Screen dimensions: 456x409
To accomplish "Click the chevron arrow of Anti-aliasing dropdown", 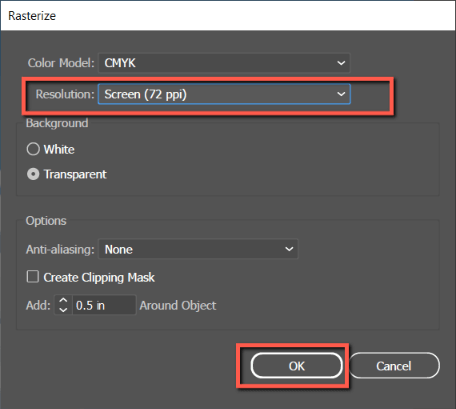I will pyautogui.click(x=289, y=249).
